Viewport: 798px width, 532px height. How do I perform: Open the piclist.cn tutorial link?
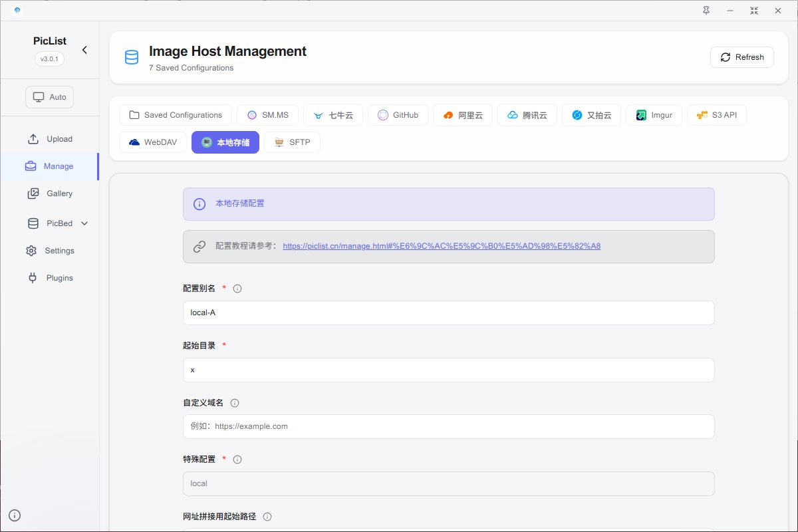tap(442, 246)
